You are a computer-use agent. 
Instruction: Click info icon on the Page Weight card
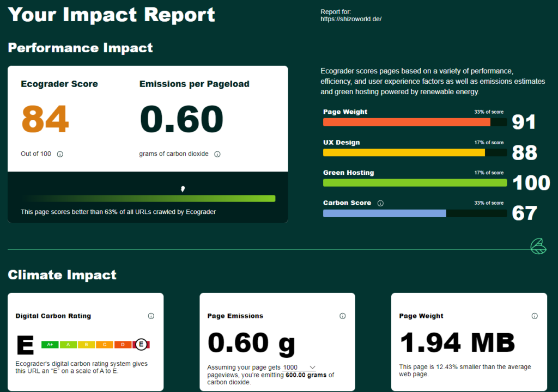(535, 316)
